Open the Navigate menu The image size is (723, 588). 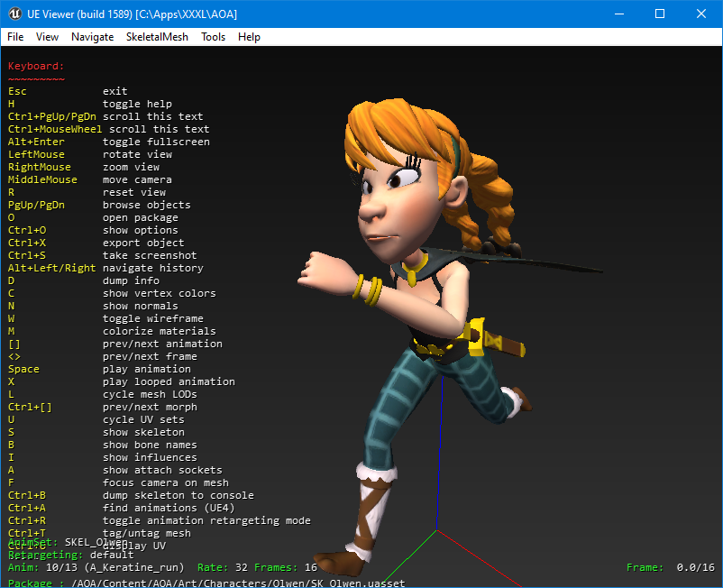(x=92, y=37)
